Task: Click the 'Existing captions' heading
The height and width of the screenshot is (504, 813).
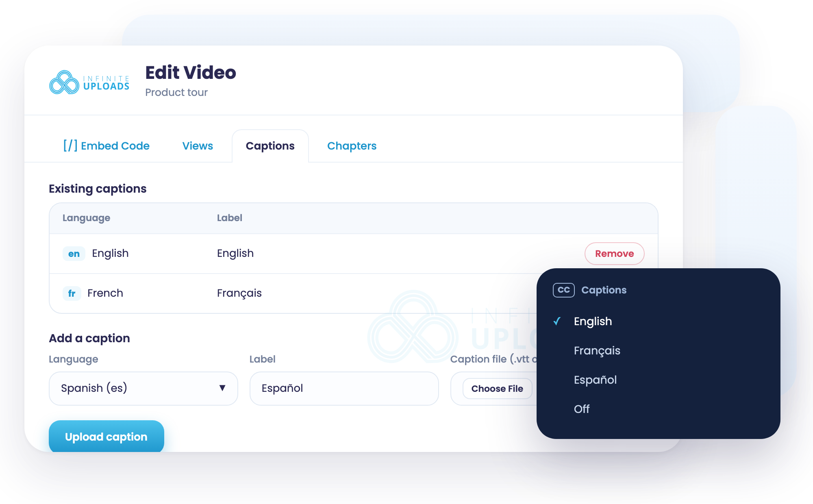Action: pyautogui.click(x=98, y=189)
